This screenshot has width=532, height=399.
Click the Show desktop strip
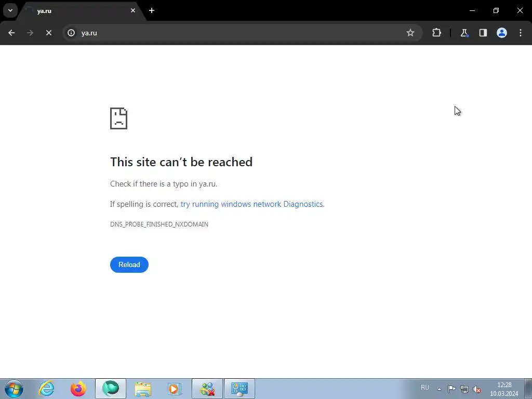[528, 389]
